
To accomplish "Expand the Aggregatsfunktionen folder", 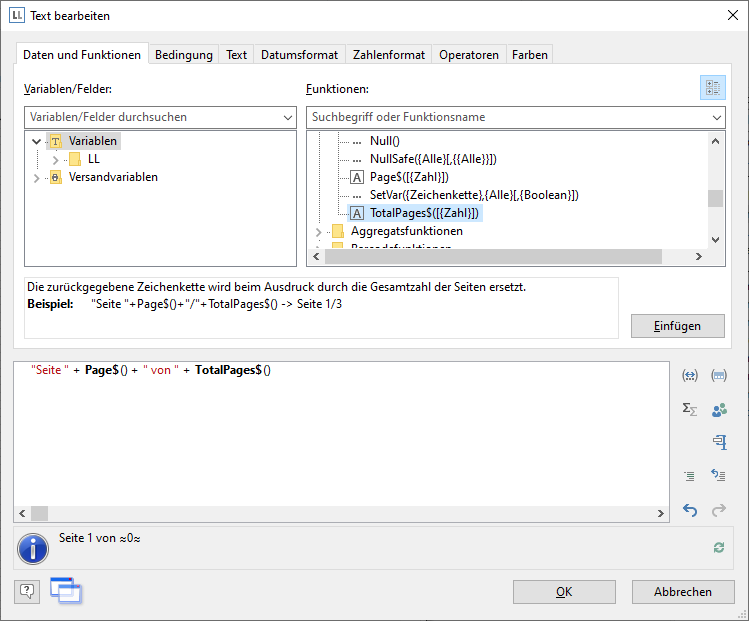I will (319, 232).
